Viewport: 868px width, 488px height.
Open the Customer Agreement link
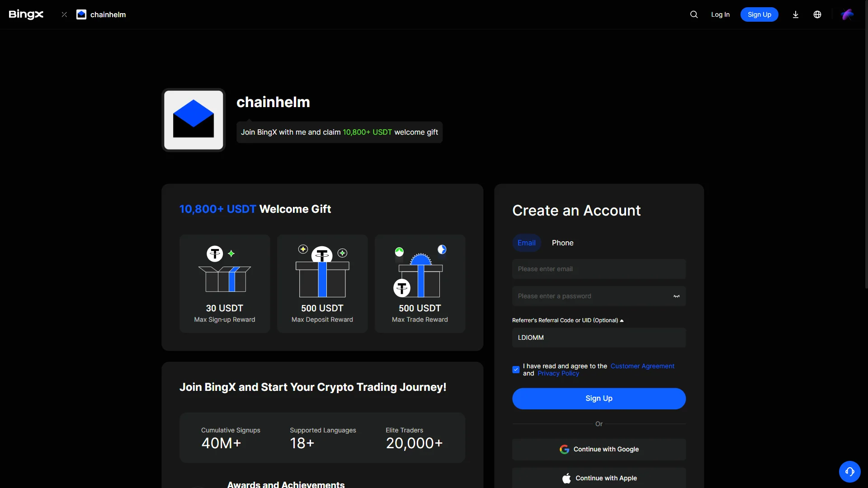(x=642, y=366)
